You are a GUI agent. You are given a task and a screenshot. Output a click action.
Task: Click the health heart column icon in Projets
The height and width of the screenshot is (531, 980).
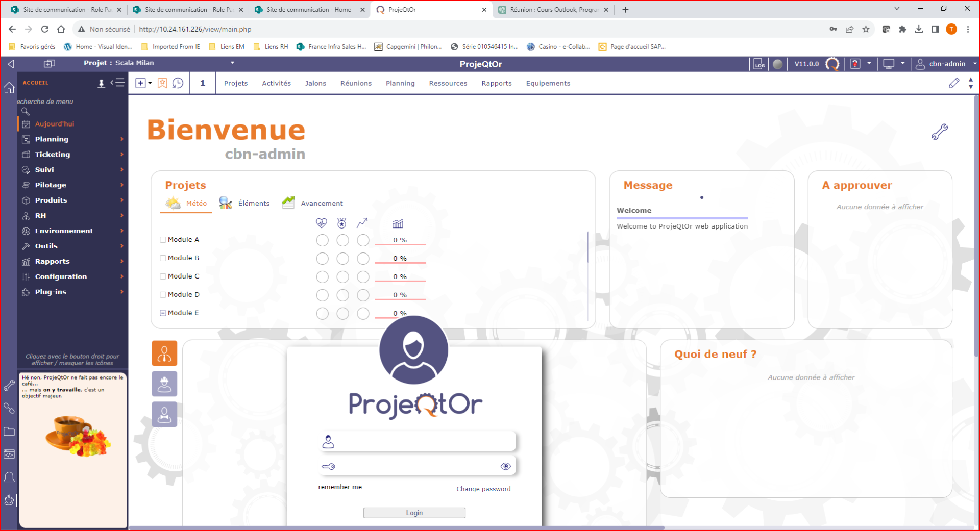tap(322, 223)
